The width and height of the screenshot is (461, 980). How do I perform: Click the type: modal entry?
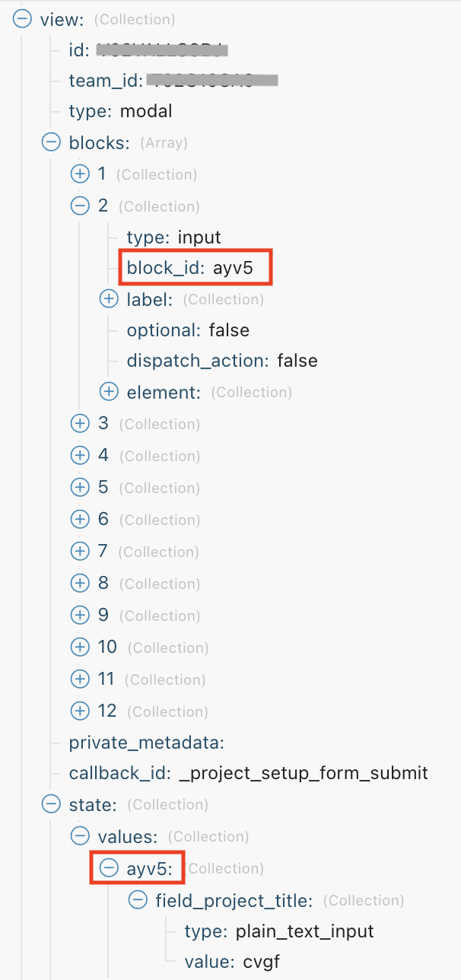click(121, 111)
